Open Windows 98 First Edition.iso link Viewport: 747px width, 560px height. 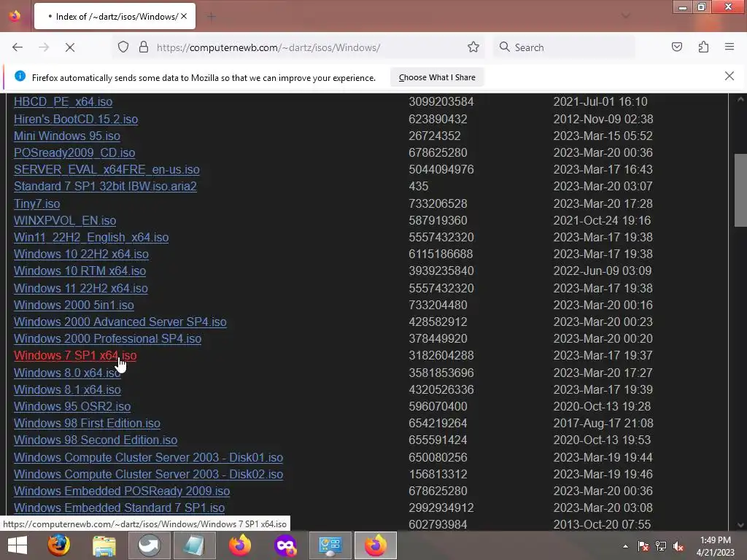pyautogui.click(x=88, y=424)
